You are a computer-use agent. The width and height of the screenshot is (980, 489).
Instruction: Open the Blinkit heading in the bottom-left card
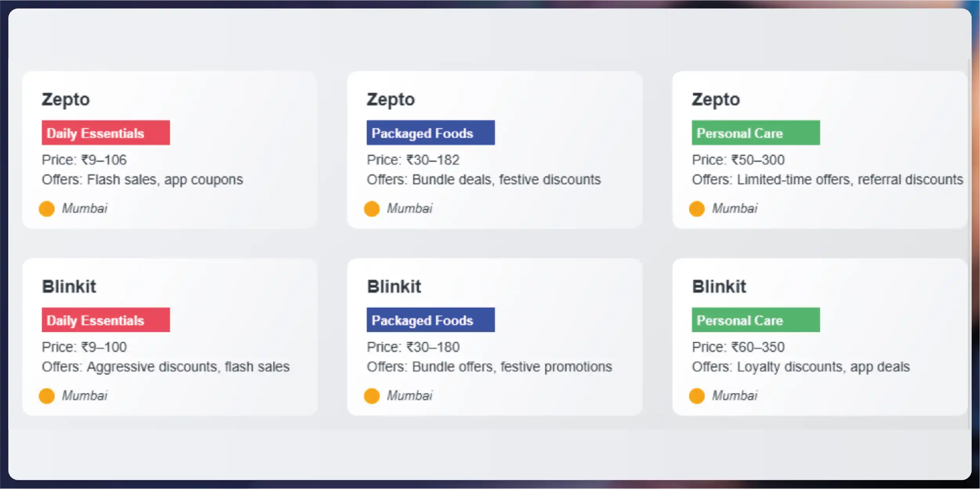click(x=69, y=286)
